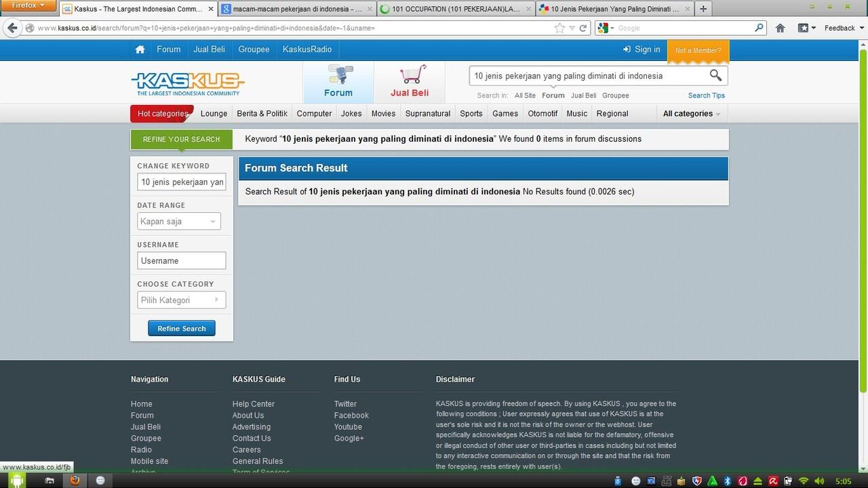868x488 pixels.
Task: Open Forum in the top blue bar
Action: (169, 49)
